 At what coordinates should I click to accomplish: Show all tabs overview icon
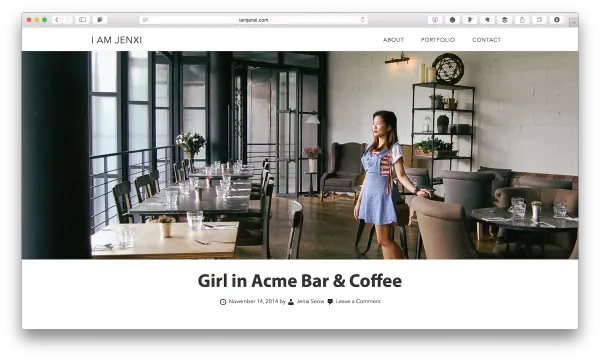[x=540, y=20]
